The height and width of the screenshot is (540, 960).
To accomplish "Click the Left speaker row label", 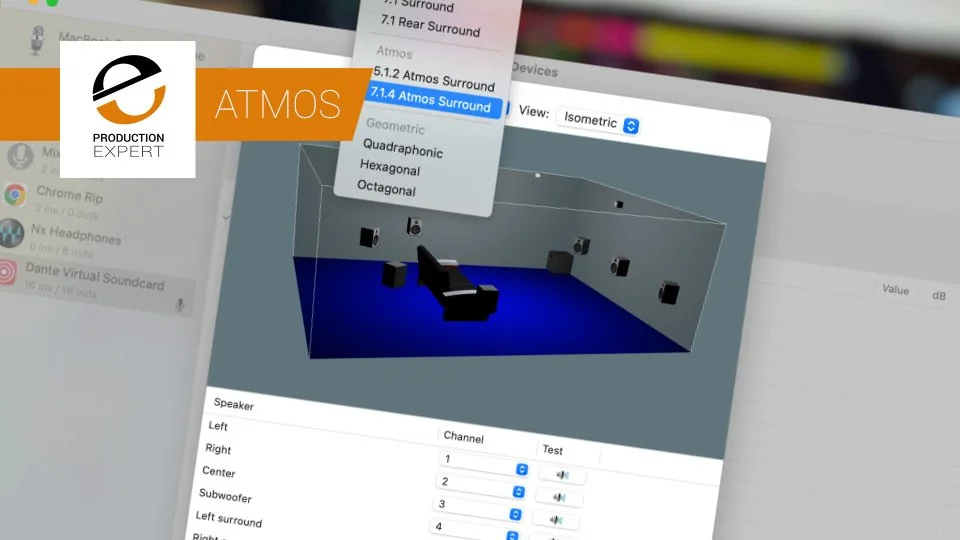I will (218, 426).
